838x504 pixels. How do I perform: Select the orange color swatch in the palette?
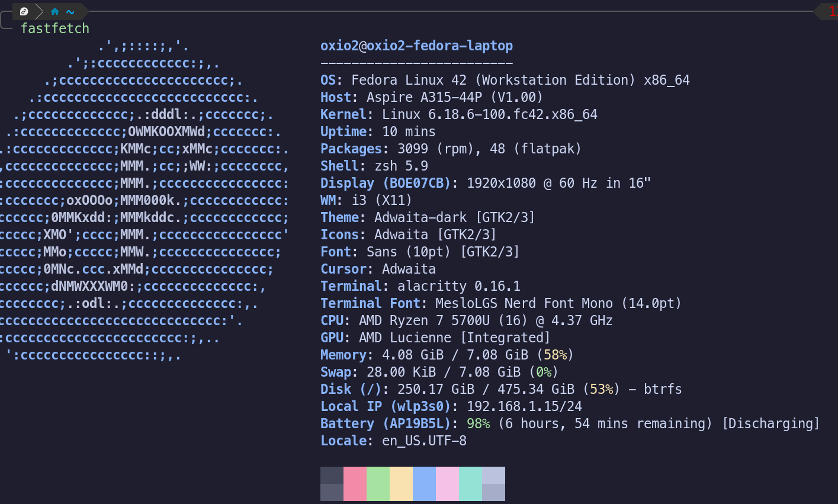click(x=402, y=483)
